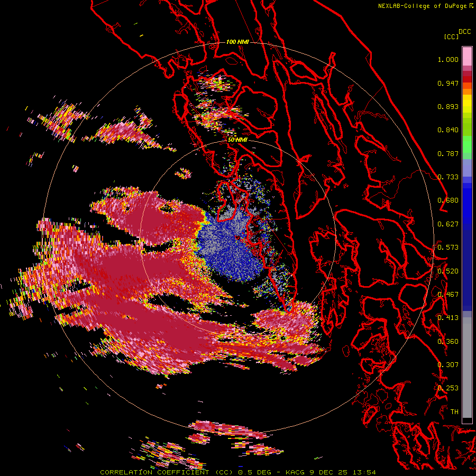Screen dimensions: 476x476
Task: Select the 0.733 color scale value
Action: [448, 177]
